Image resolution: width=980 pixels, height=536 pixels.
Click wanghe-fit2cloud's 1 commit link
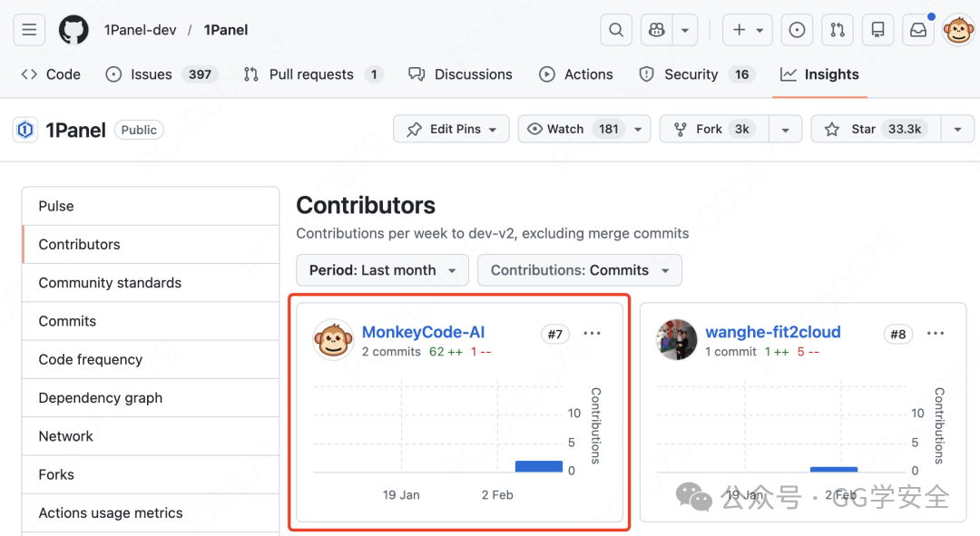[730, 352]
